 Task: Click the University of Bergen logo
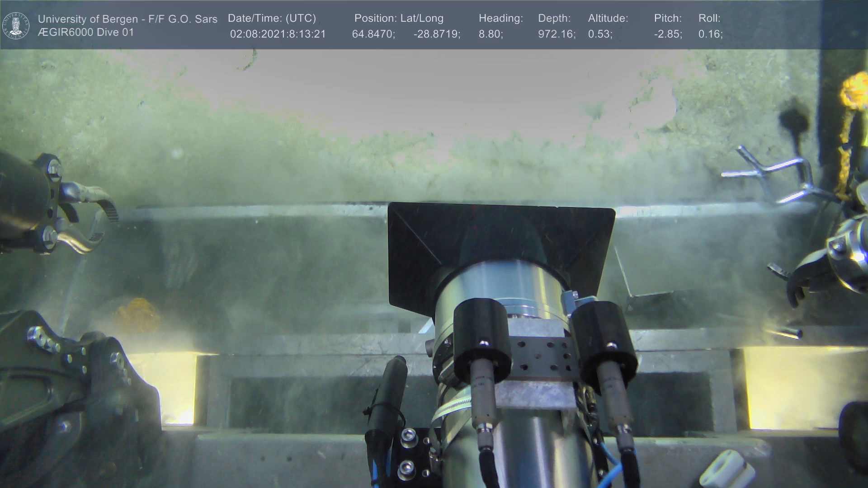tap(16, 25)
